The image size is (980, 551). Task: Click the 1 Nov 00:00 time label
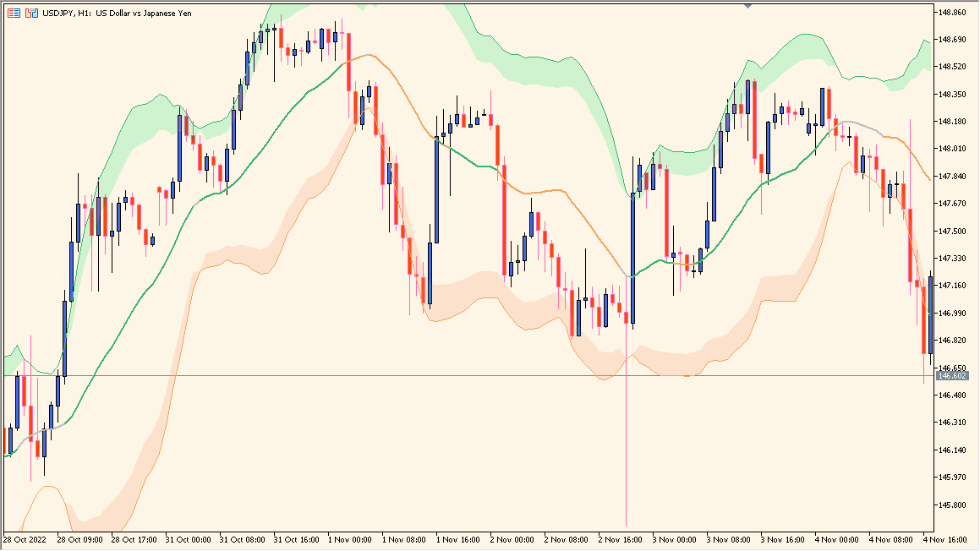tap(350, 539)
